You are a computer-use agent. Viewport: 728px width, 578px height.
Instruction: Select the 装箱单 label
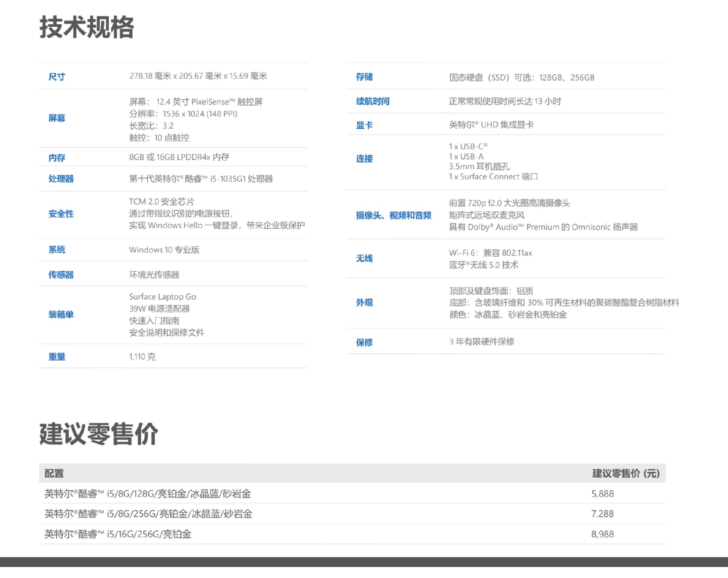coord(61,314)
